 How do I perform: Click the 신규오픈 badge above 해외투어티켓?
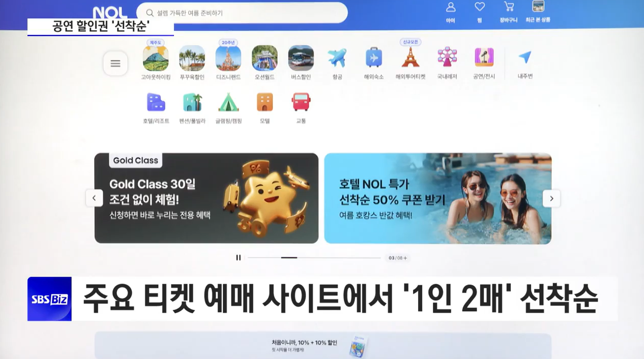click(410, 42)
